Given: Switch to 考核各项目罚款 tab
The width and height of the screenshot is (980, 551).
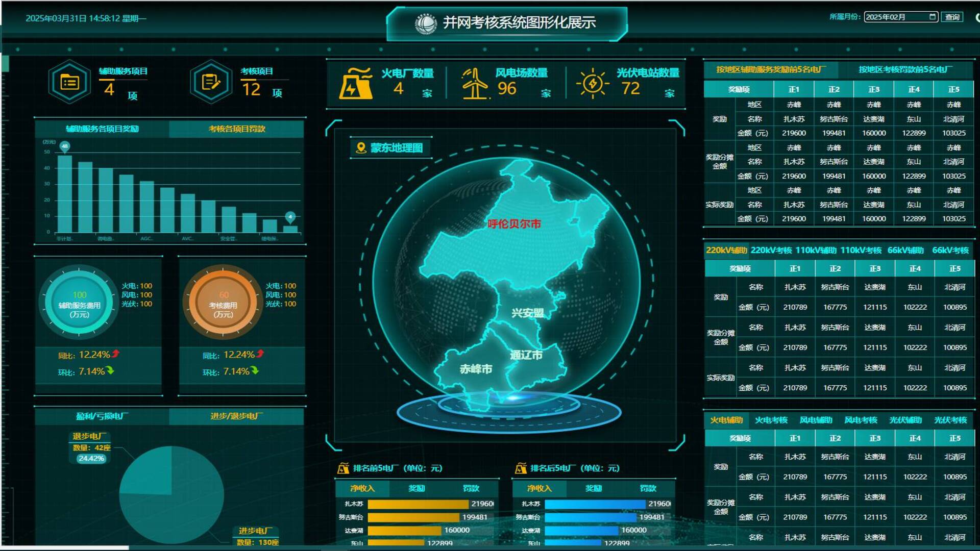Looking at the screenshot, I should point(237,129).
